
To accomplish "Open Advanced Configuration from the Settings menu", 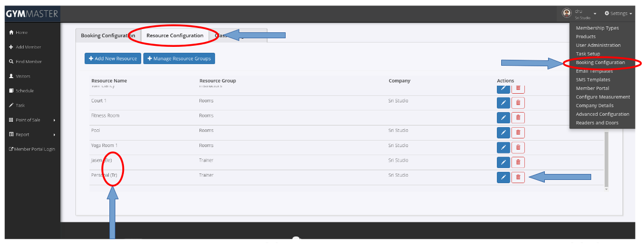I will [603, 114].
